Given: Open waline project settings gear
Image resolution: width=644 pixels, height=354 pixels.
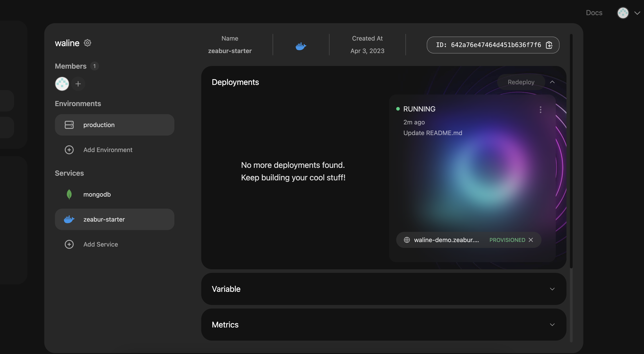Looking at the screenshot, I should [x=87, y=43].
